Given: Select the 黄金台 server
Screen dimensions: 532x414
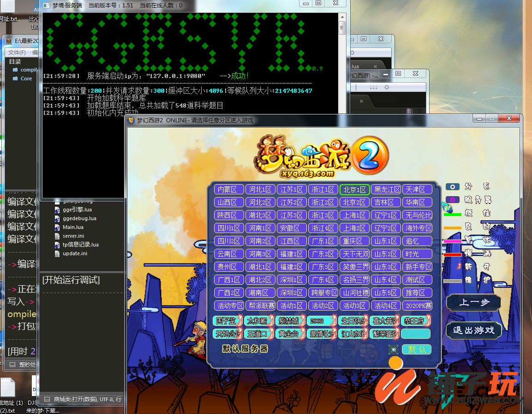Looking at the screenshot, I should pyautogui.click(x=290, y=334).
